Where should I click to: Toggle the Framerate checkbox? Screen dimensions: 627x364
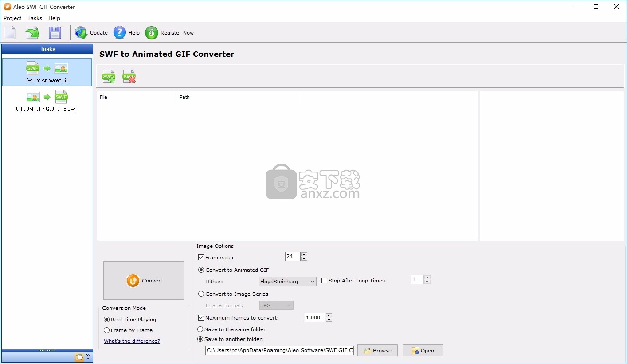pyautogui.click(x=201, y=258)
